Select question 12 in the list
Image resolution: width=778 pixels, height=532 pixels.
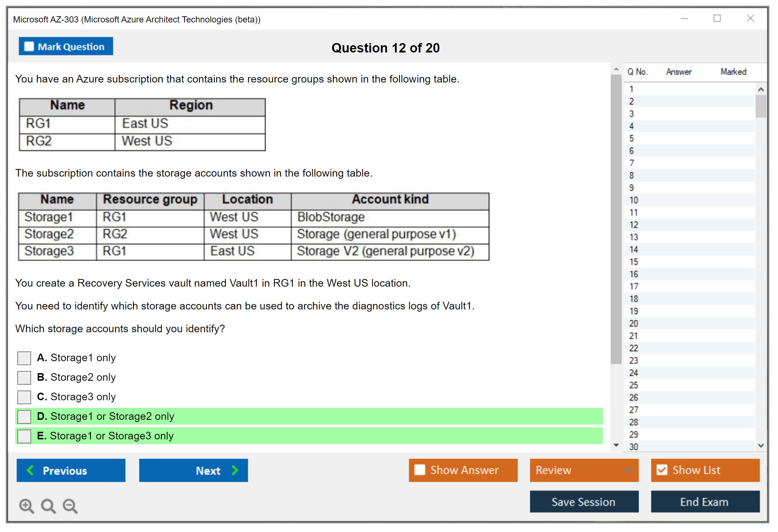coord(634,225)
